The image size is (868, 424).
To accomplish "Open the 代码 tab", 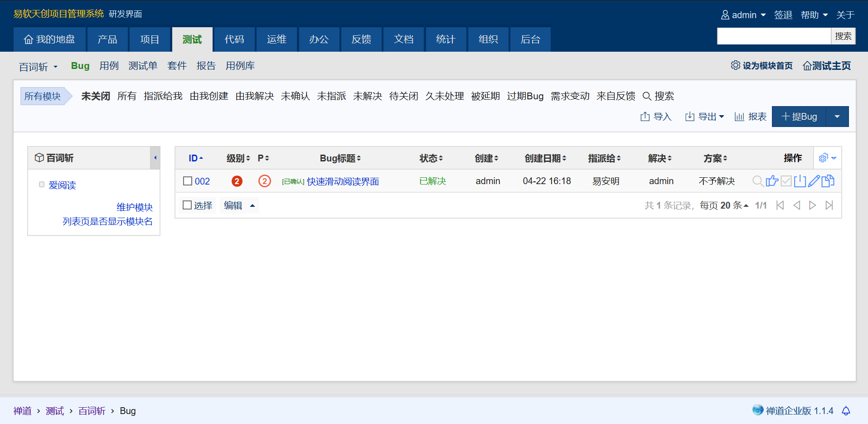I will pyautogui.click(x=234, y=39).
